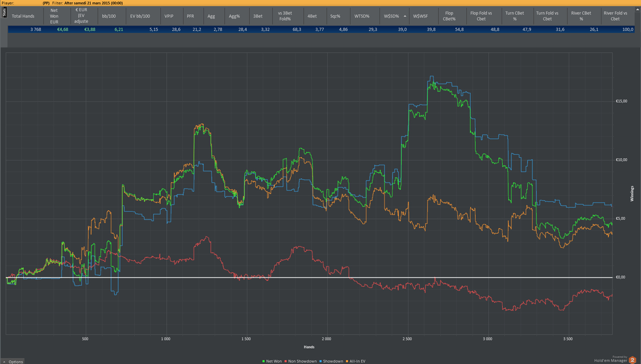
Task: Click the Winnings y-axis title
Action: pos(632,193)
